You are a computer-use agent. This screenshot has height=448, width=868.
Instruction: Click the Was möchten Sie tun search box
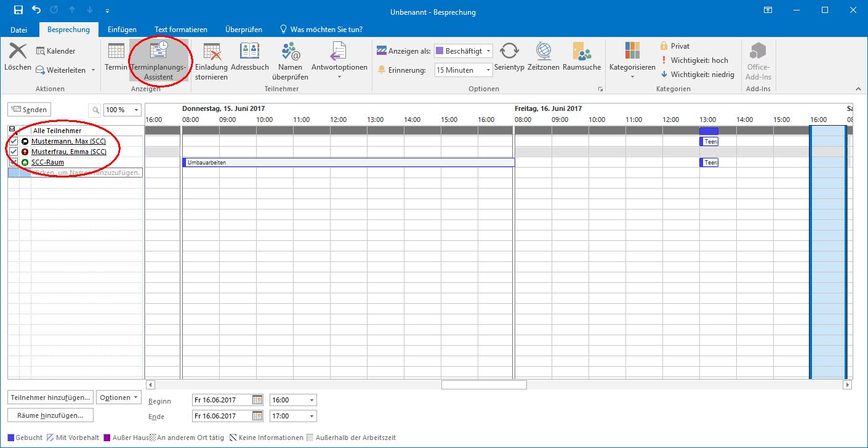point(321,30)
